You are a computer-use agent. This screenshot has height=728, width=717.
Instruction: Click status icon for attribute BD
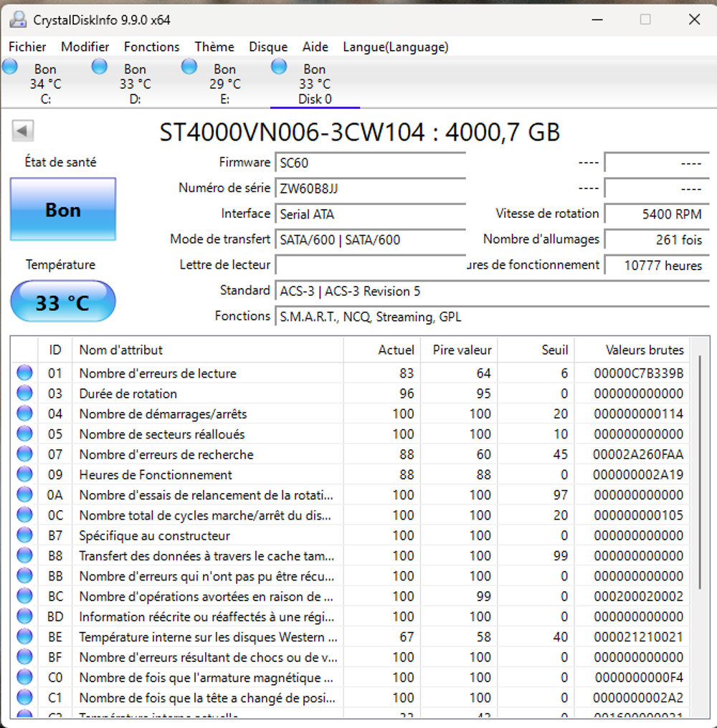24,616
